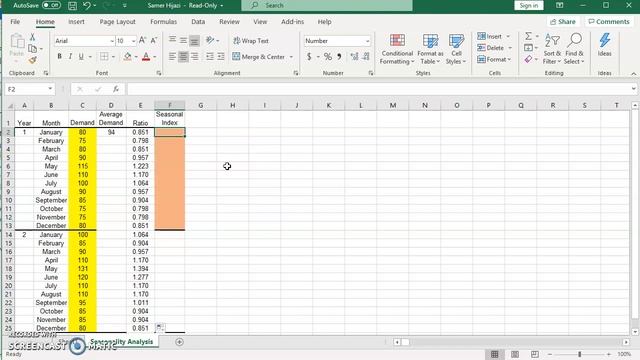Click Wrap Text button
This screenshot has width=640, height=360.
point(251,41)
